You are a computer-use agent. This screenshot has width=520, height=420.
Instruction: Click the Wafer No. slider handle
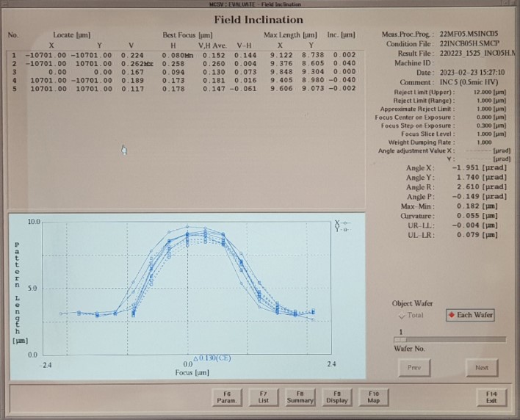coord(401,340)
